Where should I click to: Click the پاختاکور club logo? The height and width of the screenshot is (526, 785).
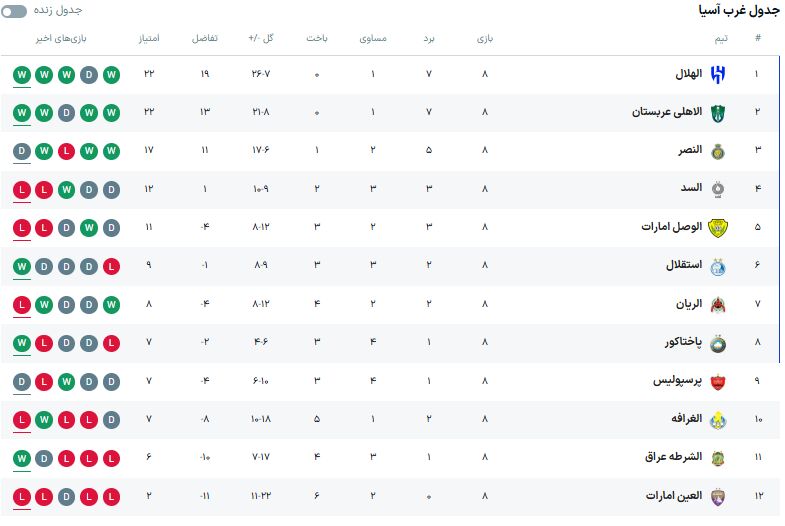coord(718,343)
